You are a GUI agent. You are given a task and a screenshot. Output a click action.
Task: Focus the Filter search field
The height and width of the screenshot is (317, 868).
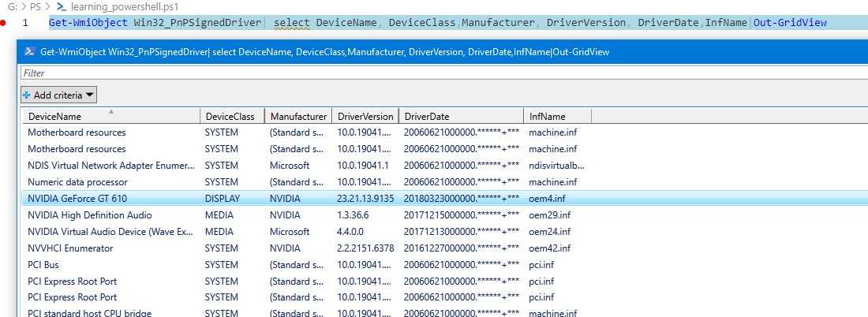click(395, 73)
